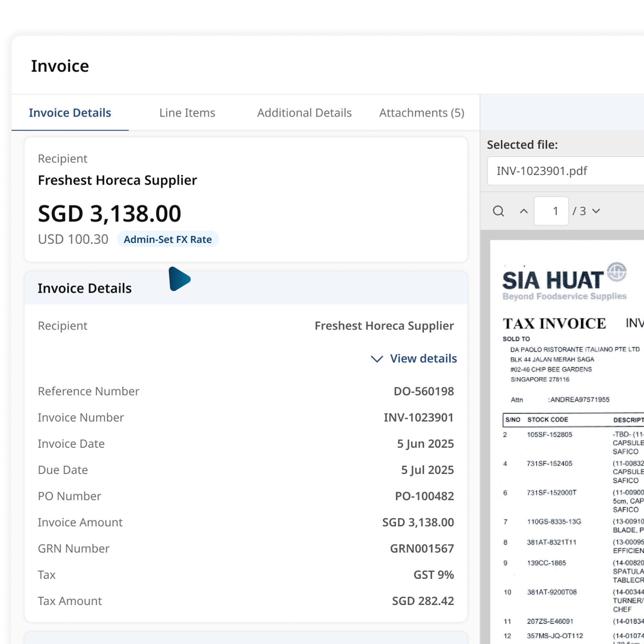Click the Attn ANDREA97571955 line

point(560,399)
